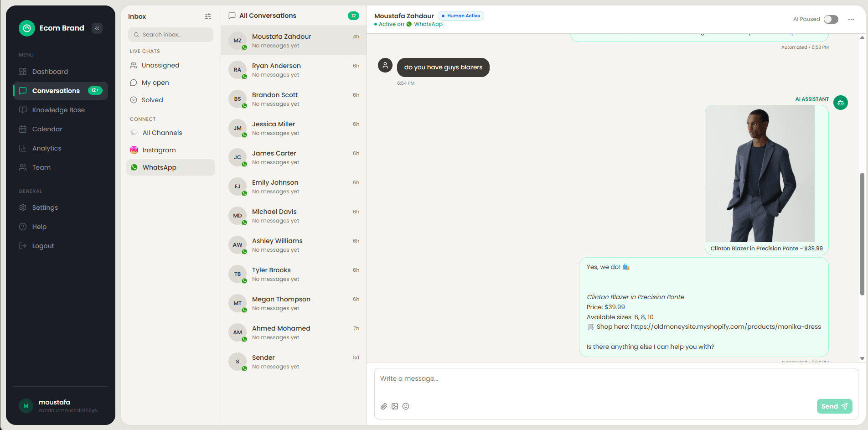868x430 pixels.
Task: Click the chat scrollbar thumb
Action: click(862, 233)
